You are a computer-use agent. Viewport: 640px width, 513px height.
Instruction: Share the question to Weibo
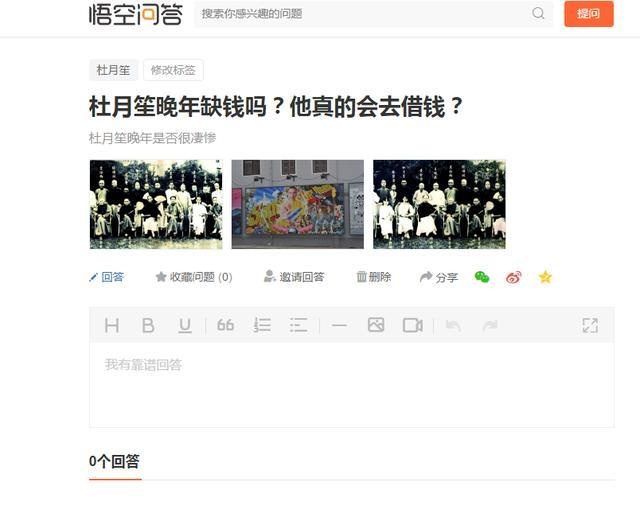point(513,277)
